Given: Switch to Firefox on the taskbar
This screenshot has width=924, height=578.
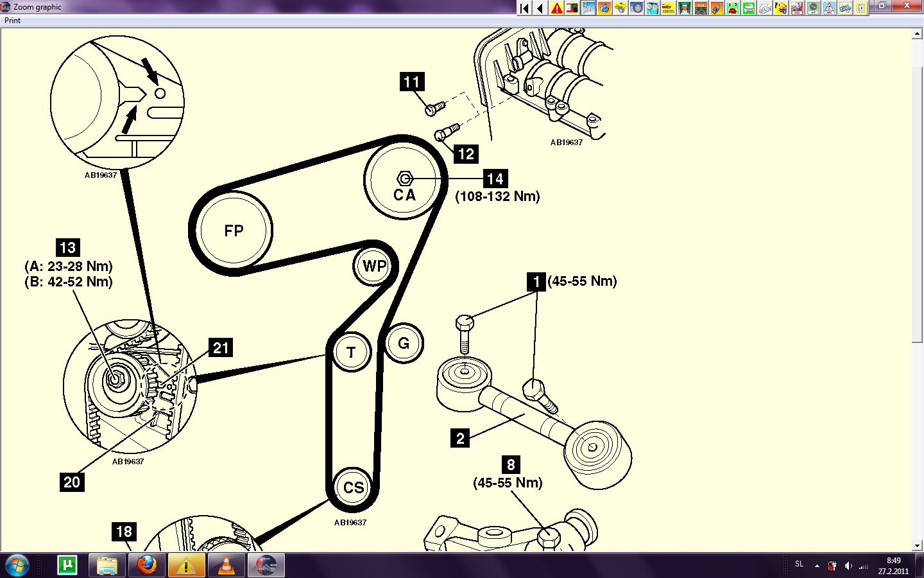Looking at the screenshot, I should pos(147,565).
